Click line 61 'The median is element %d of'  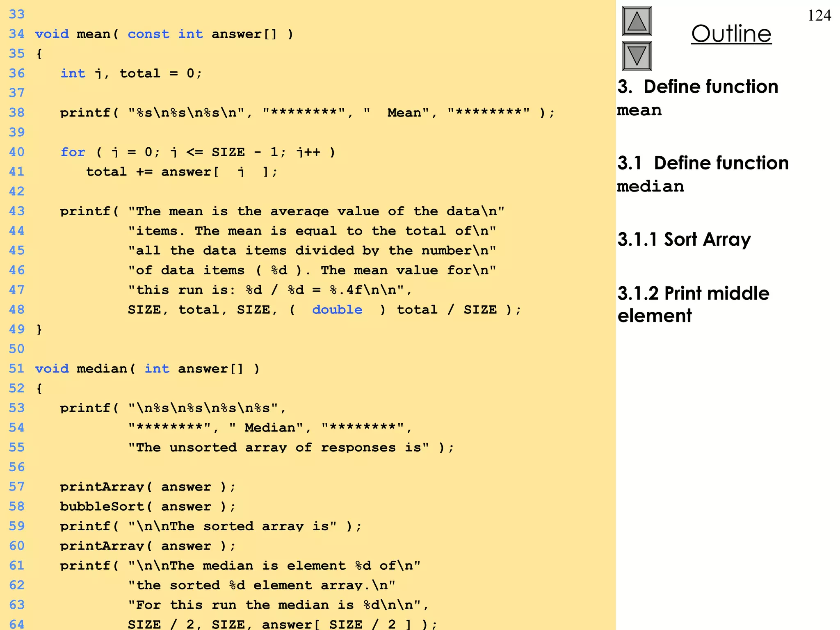tap(240, 566)
